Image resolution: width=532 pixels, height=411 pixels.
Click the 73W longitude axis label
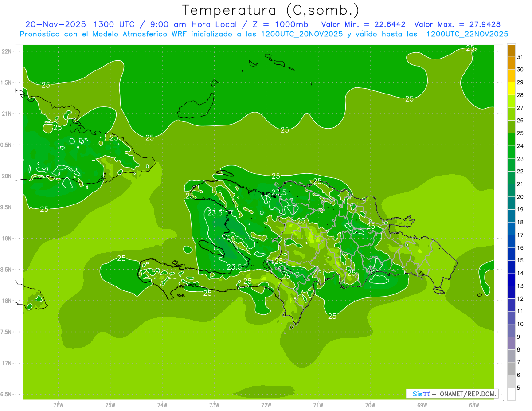click(214, 405)
